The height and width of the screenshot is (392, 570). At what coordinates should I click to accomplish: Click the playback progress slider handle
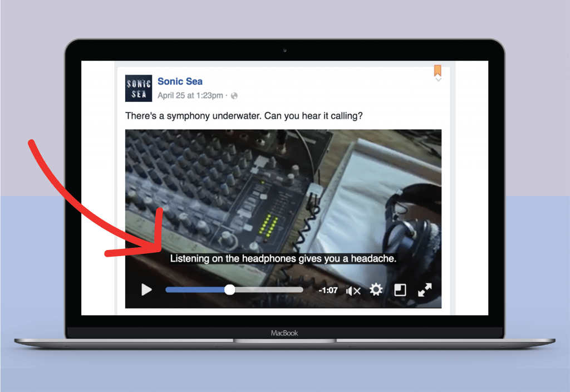pos(230,289)
